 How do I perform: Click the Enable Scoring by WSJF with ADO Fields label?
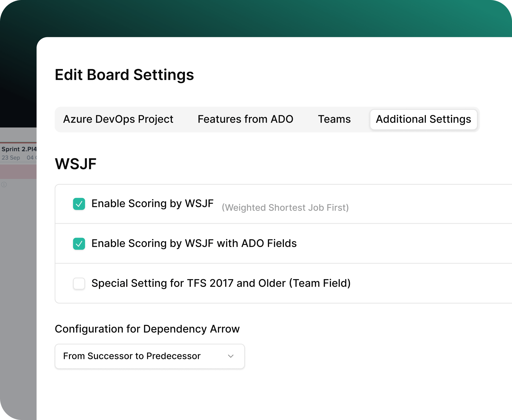click(194, 243)
